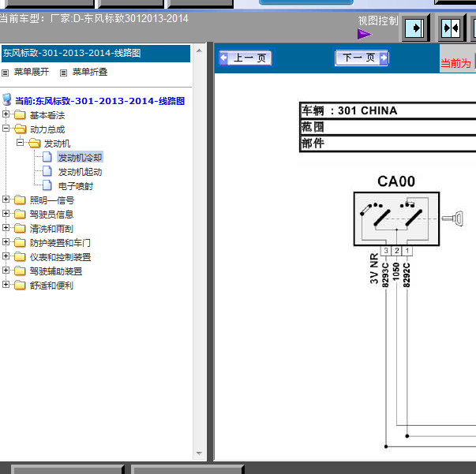Viewport: 476px width, 474px height.
Task: Select the 防护装置和车门 tree label
Action: point(60,243)
